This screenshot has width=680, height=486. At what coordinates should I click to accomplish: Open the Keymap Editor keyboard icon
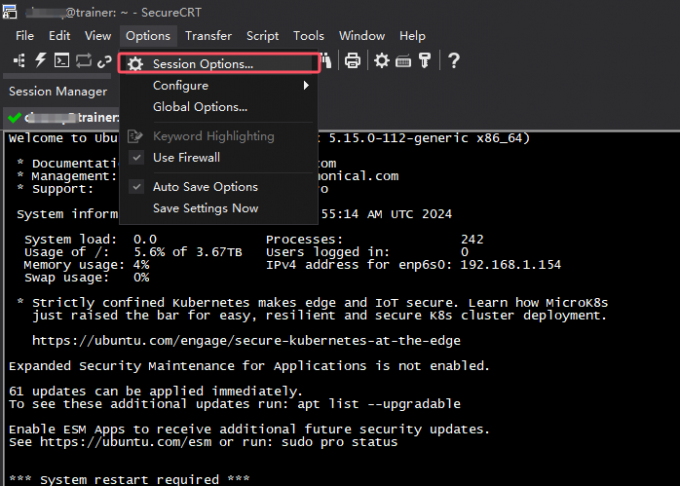pyautogui.click(x=403, y=62)
